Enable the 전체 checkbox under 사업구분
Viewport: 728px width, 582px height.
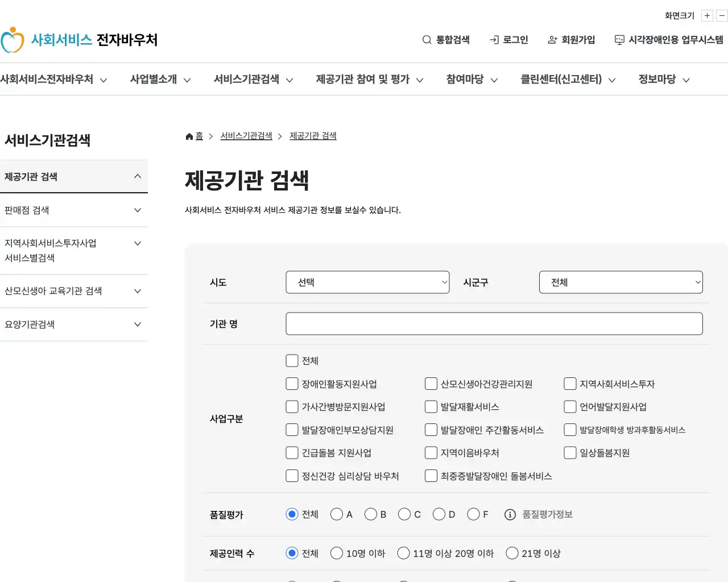tap(292, 360)
